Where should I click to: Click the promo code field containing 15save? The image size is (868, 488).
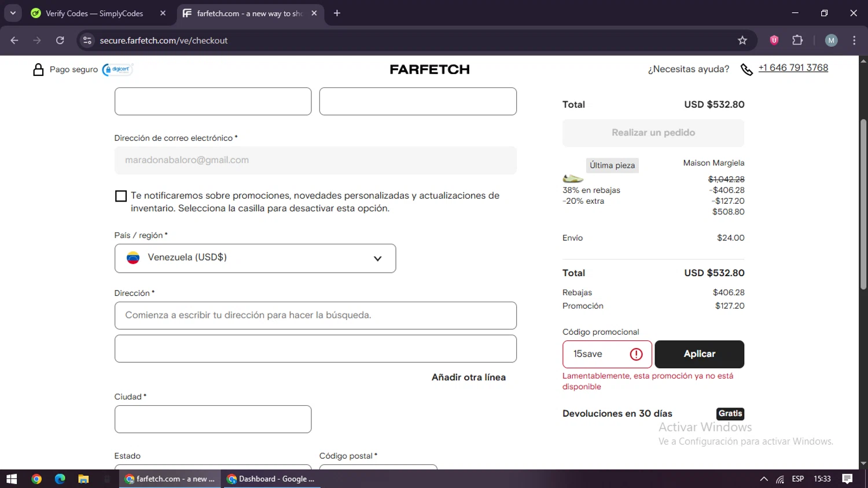coord(607,354)
